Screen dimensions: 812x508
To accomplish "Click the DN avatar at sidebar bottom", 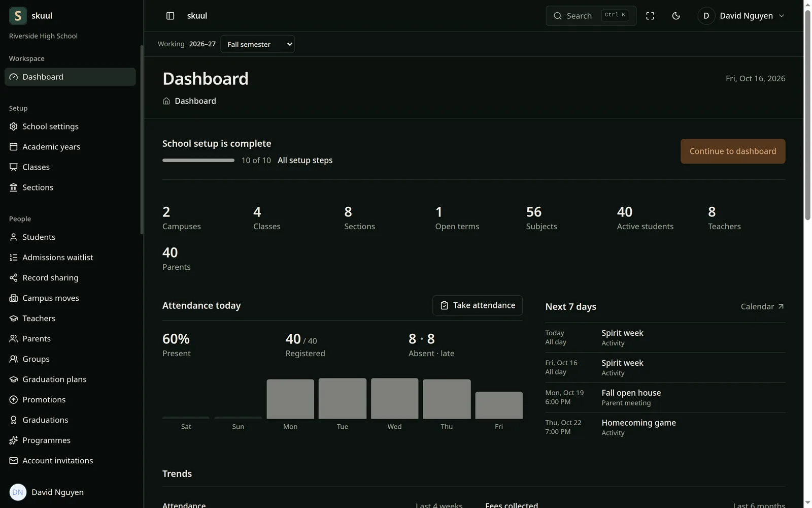I will click(x=18, y=492).
